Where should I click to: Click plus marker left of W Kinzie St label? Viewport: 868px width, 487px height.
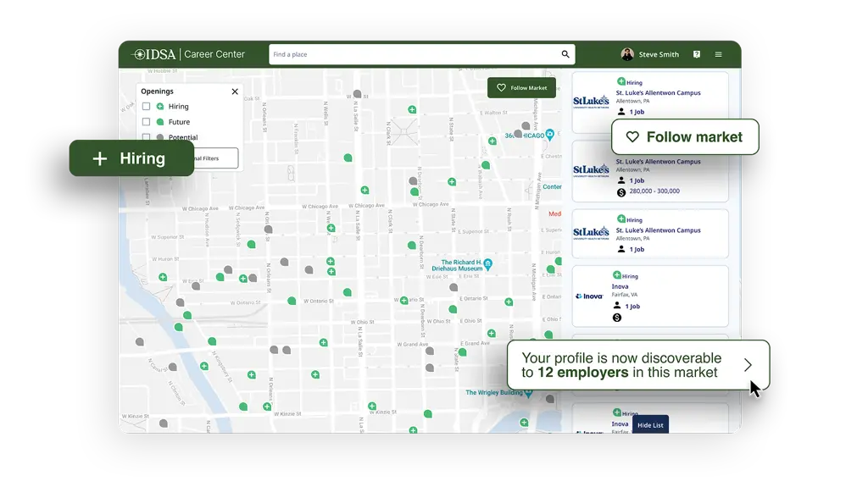pos(267,407)
